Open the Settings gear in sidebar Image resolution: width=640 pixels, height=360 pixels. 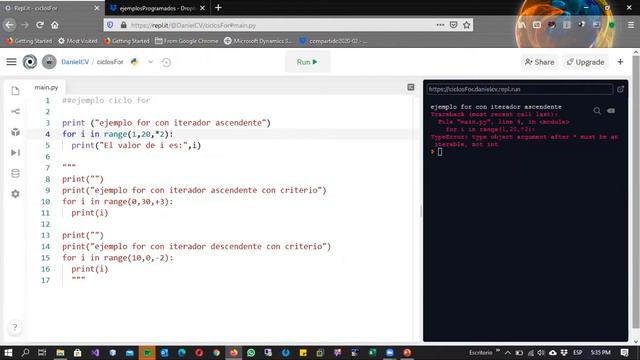16,194
